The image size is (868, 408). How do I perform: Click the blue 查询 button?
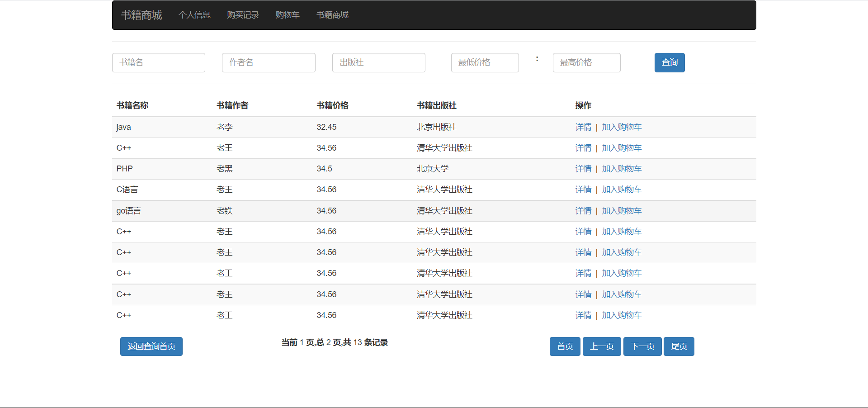670,62
